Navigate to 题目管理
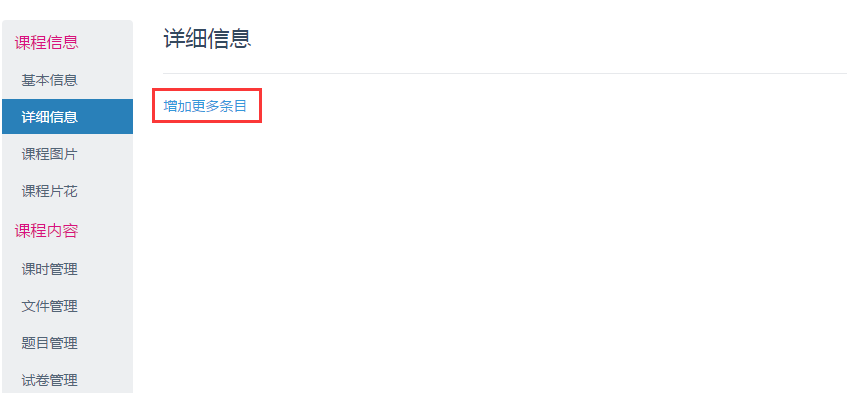The image size is (847, 393). pyautogui.click(x=68, y=343)
